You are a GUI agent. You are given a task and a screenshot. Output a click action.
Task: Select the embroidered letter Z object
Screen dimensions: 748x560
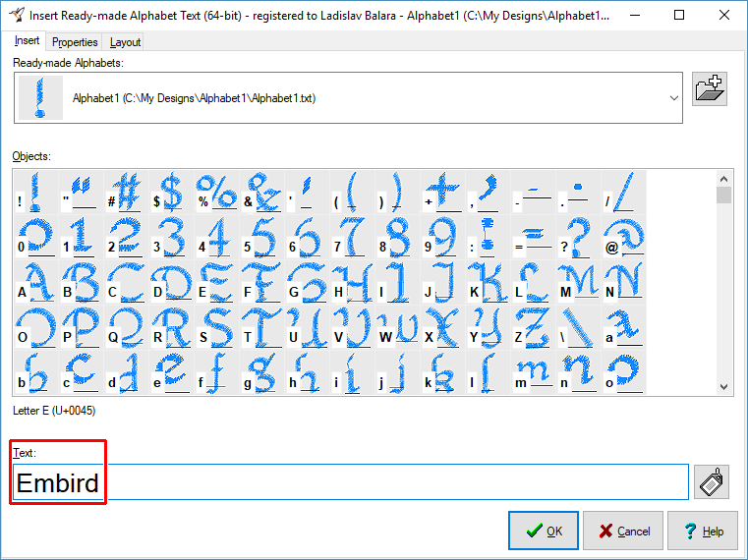pos(533,326)
